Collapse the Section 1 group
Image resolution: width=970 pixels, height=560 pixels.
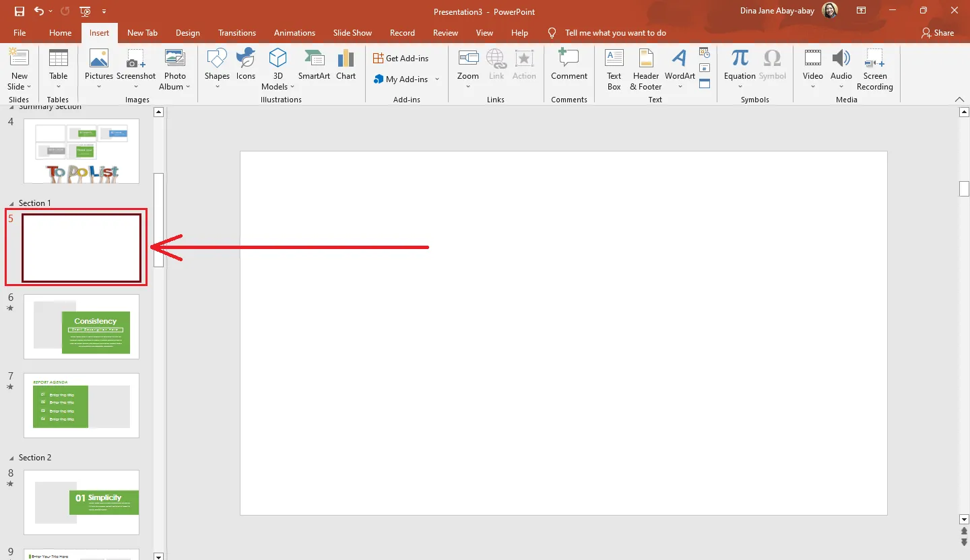tap(11, 203)
